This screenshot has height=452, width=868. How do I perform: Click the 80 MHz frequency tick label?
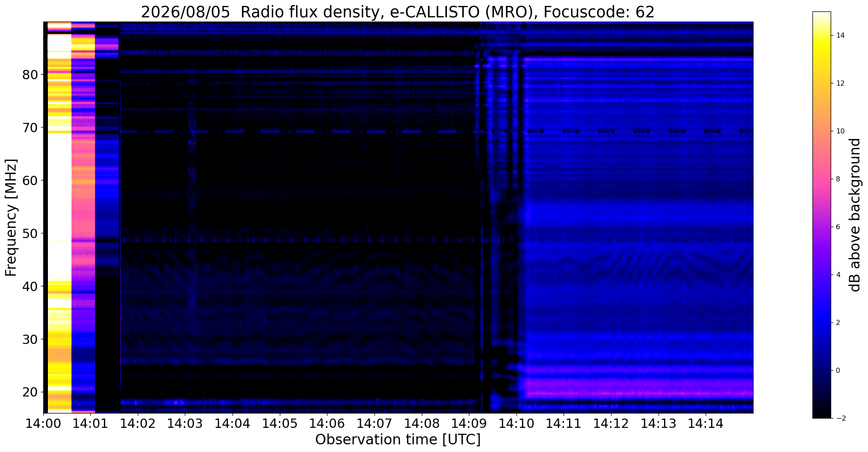[x=30, y=75]
